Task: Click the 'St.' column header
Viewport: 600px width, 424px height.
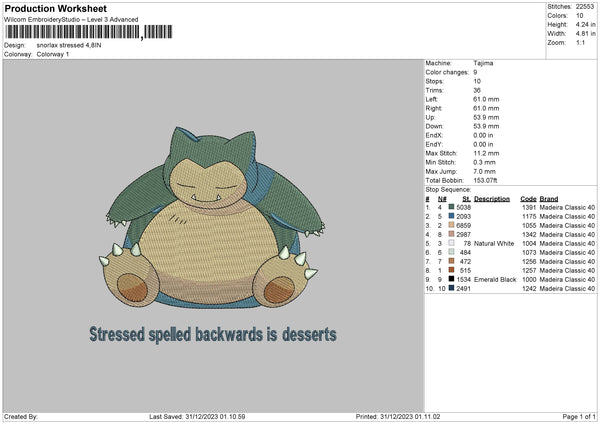Action: coord(466,199)
